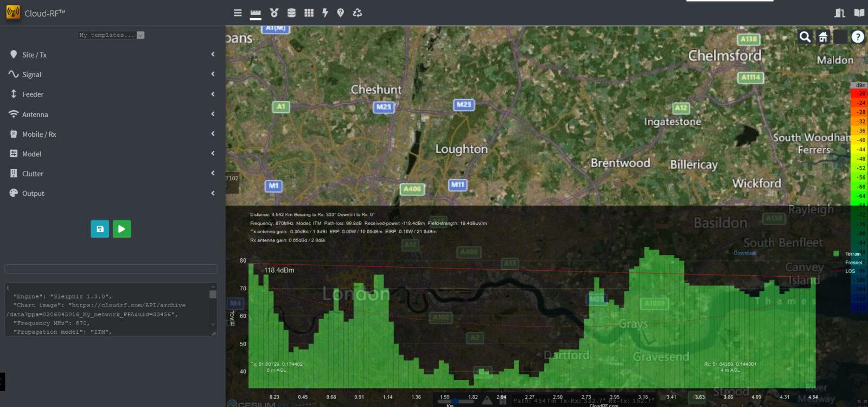Expand the Clutter section
Screen dimensions: 868x407
111,174
